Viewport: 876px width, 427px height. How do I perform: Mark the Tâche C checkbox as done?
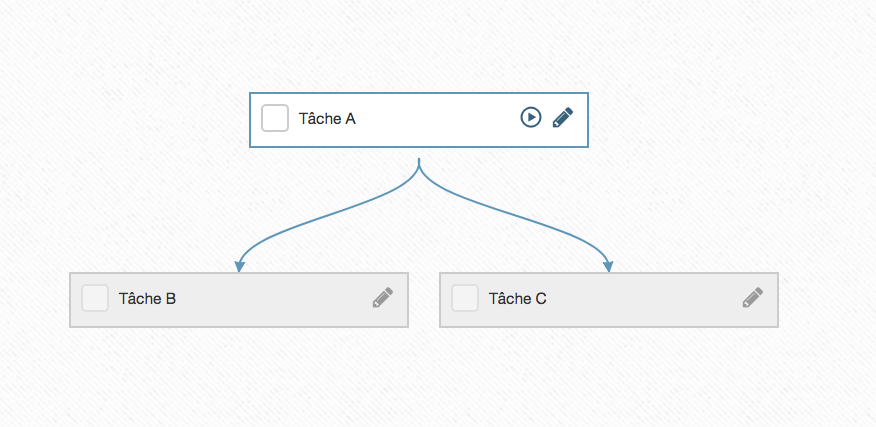(x=465, y=298)
